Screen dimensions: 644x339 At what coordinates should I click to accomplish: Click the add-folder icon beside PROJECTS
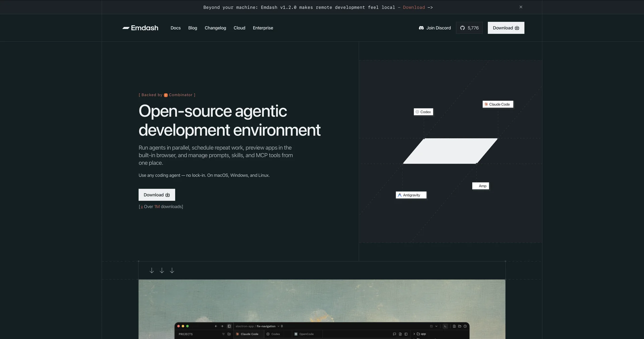coord(229,334)
